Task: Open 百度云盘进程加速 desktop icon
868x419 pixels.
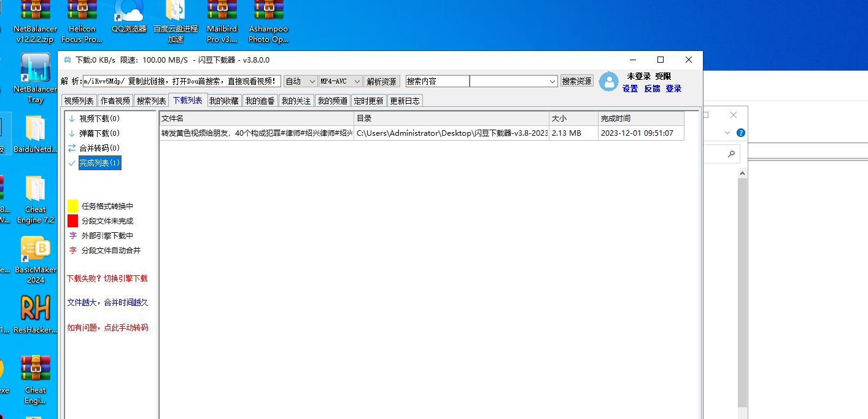Action: [176, 21]
